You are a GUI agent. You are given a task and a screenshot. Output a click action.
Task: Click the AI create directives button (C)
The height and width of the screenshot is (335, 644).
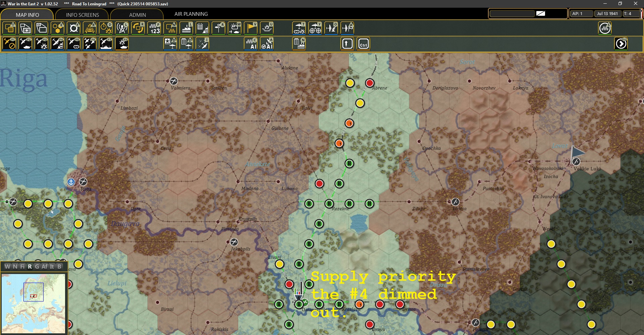point(251,44)
